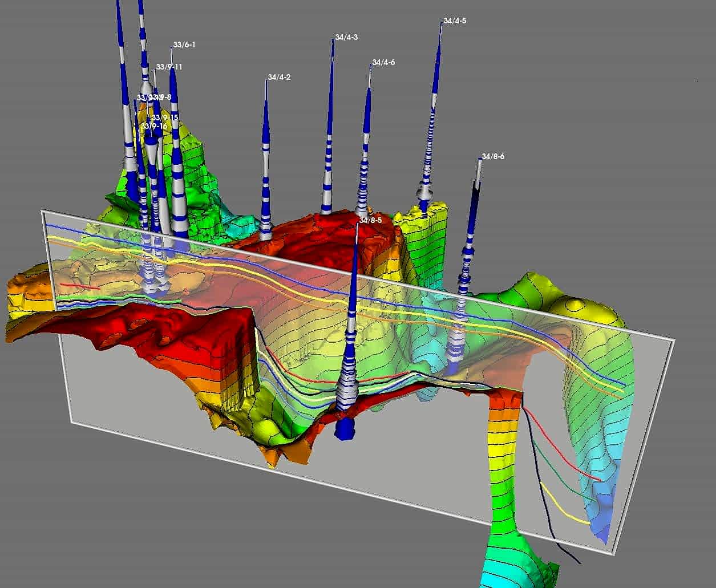Select the 34/4-3 well label
Viewport: 716px width, 588px height.
pyautogui.click(x=346, y=38)
